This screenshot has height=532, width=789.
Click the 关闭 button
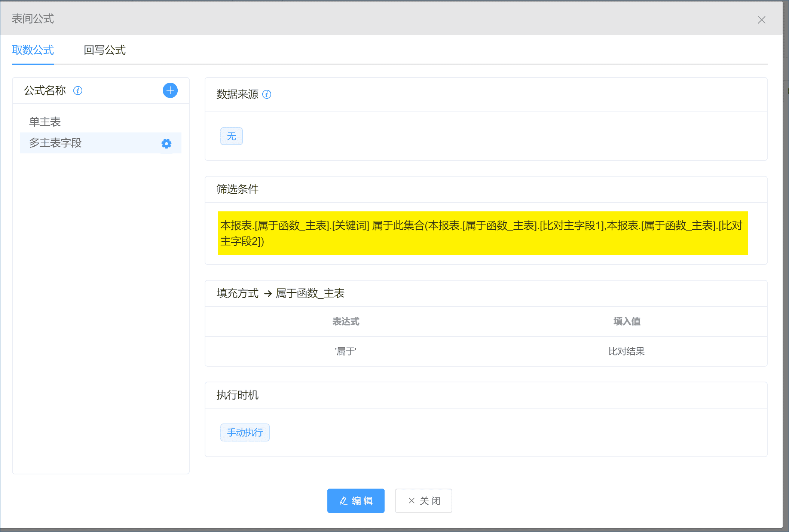click(x=423, y=501)
